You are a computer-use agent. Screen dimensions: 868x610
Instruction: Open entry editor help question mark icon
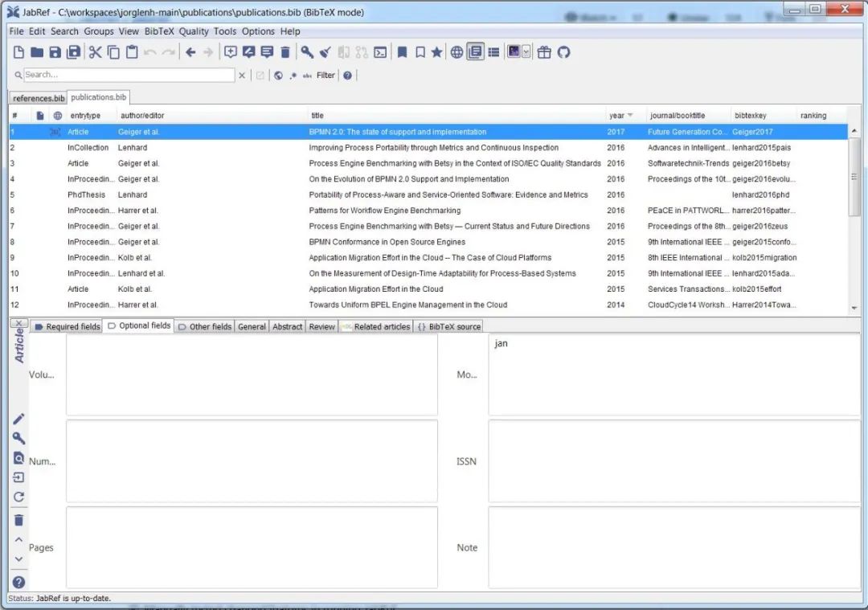pos(18,582)
